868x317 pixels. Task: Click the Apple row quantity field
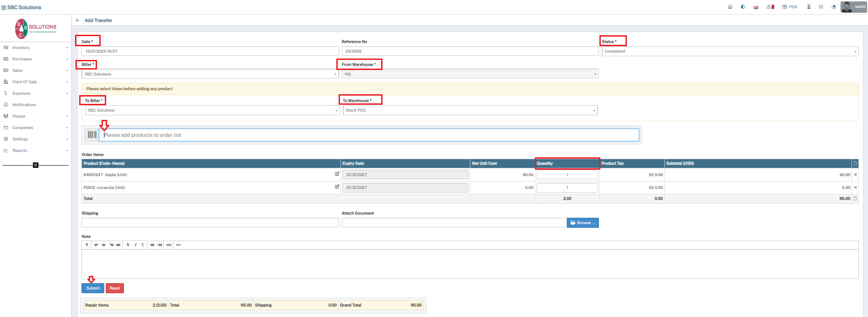click(567, 175)
